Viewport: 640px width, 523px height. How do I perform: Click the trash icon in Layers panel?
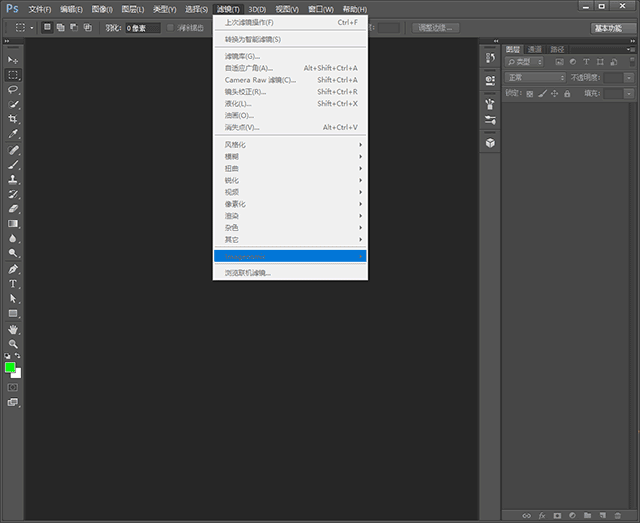pyautogui.click(x=619, y=516)
